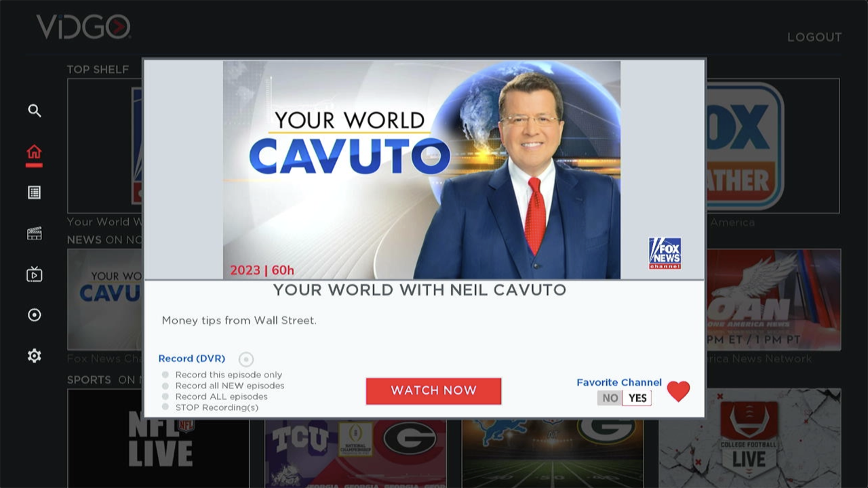
Task: Click the WATCH NOW button
Action: point(433,391)
